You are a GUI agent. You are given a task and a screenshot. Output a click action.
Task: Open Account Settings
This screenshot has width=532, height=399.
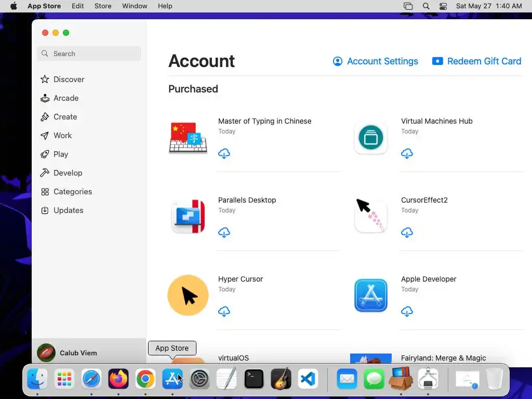coord(375,61)
